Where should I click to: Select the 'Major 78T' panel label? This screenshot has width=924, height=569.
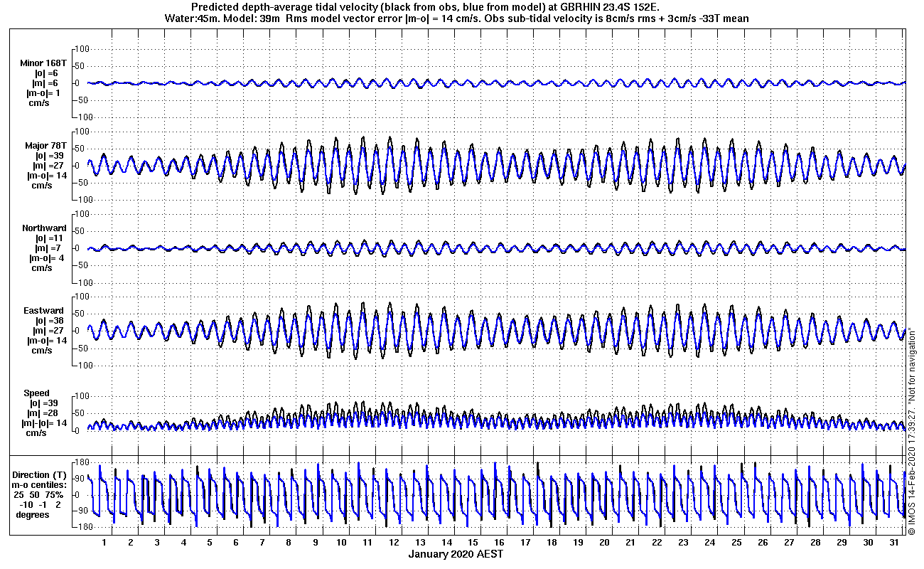tap(45, 146)
